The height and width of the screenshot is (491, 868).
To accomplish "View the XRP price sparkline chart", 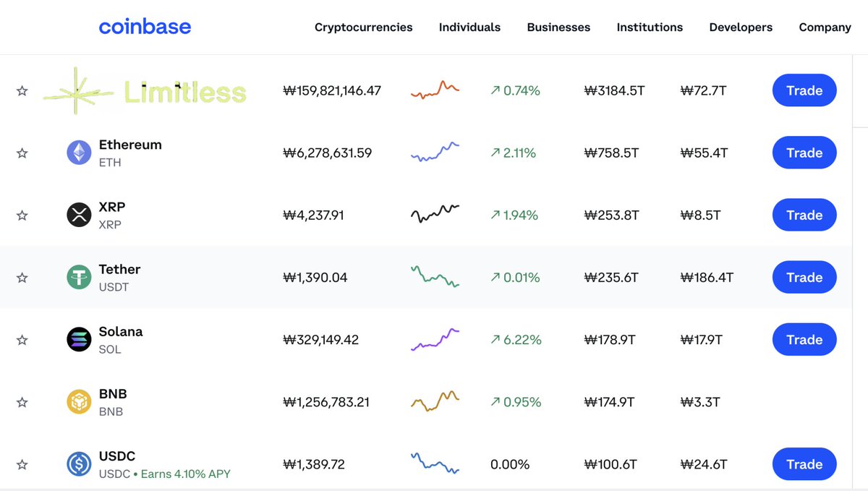I will pos(435,214).
